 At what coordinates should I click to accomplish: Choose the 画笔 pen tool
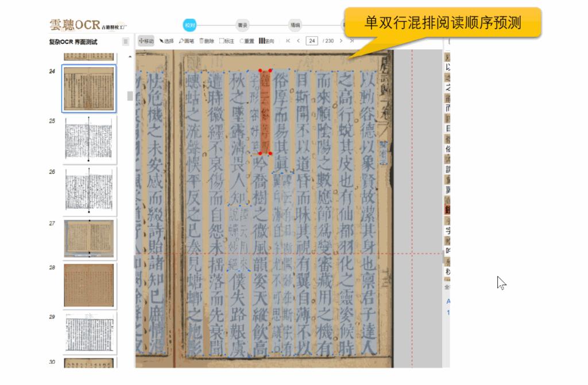point(187,41)
